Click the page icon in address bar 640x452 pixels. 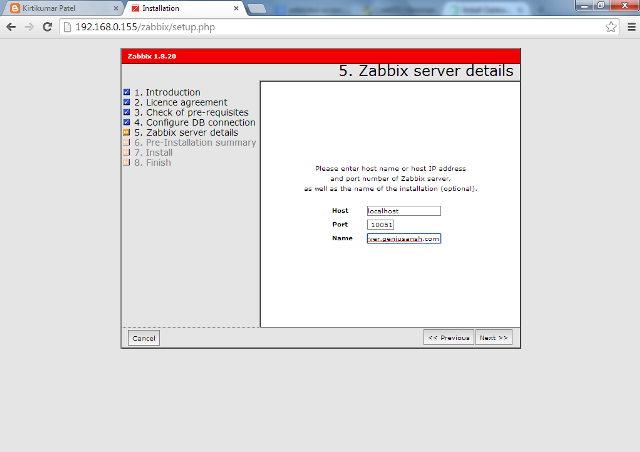click(x=67, y=27)
